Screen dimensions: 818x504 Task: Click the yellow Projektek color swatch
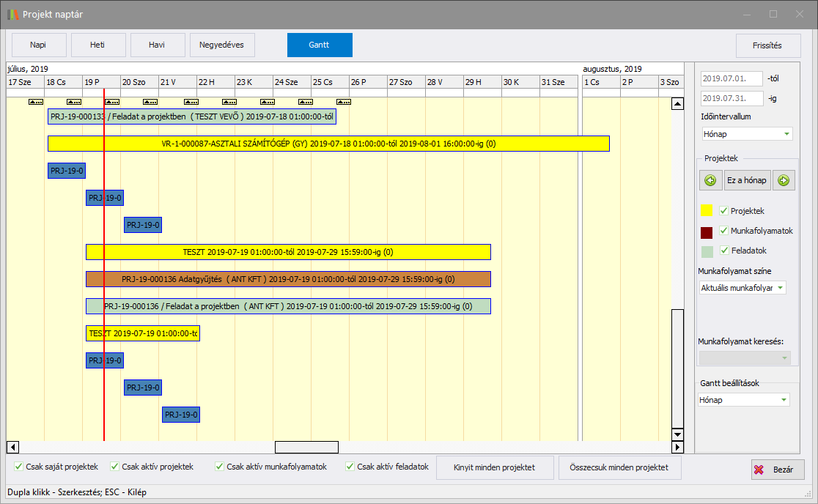(x=707, y=211)
